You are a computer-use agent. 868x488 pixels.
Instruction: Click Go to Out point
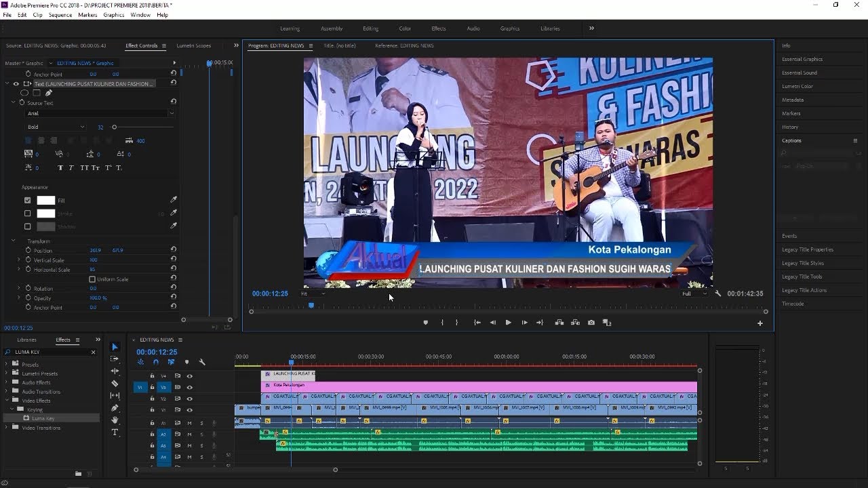pyautogui.click(x=540, y=323)
